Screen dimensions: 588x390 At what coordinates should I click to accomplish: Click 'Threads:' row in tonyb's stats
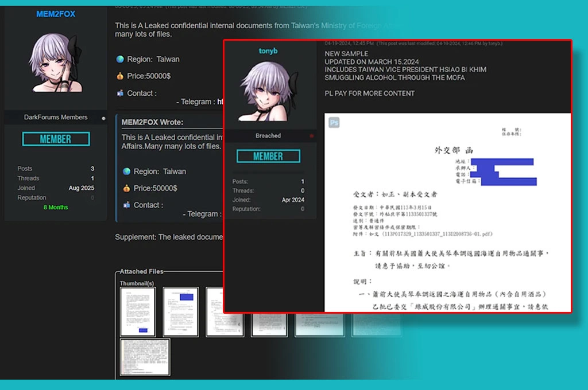268,190
